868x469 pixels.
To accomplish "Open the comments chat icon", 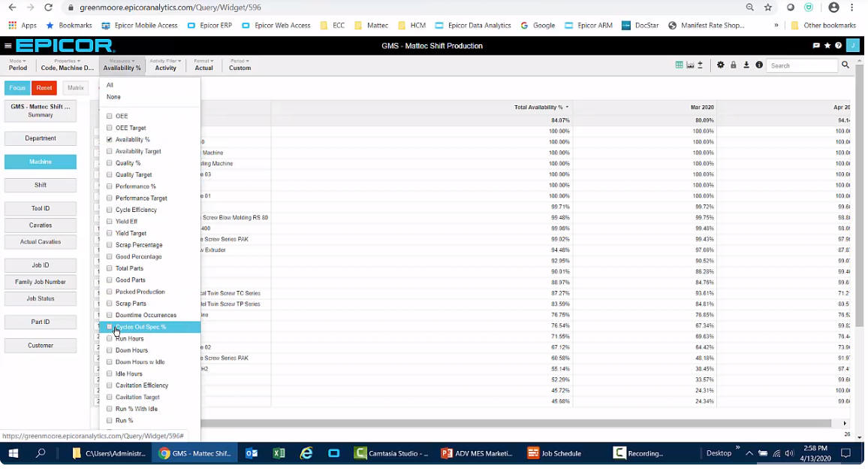I will point(816,45).
